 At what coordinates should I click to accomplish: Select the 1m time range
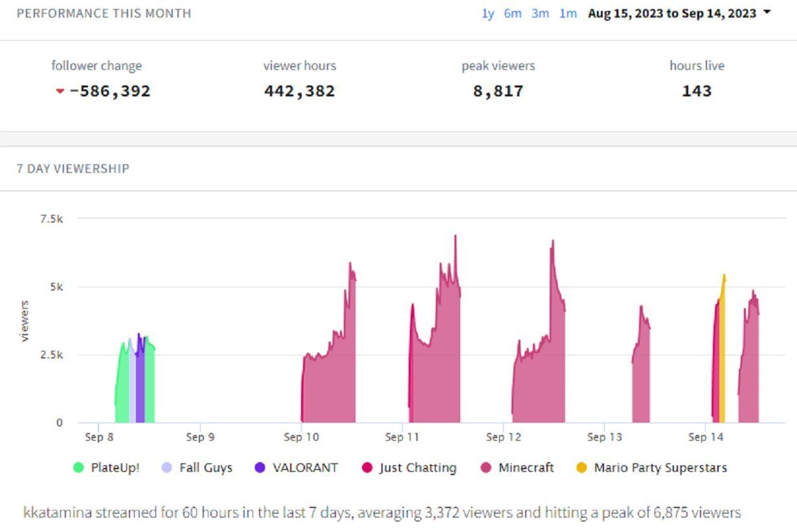(568, 14)
